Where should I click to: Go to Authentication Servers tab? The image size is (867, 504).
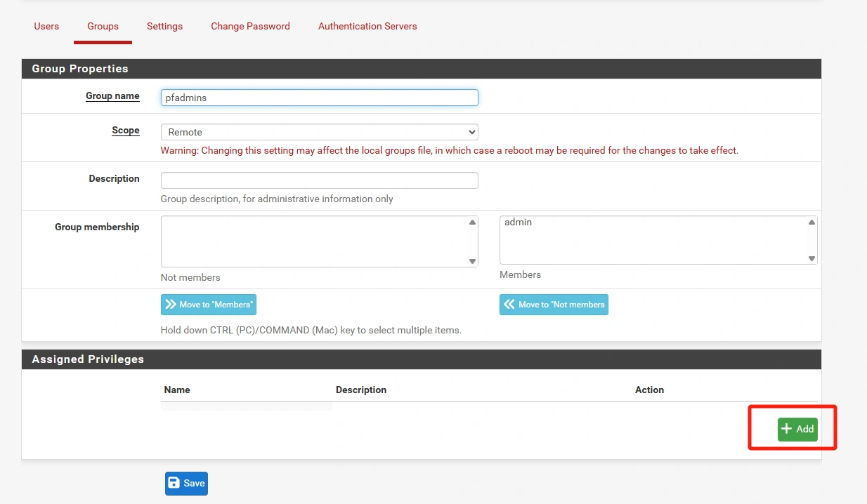367,26
